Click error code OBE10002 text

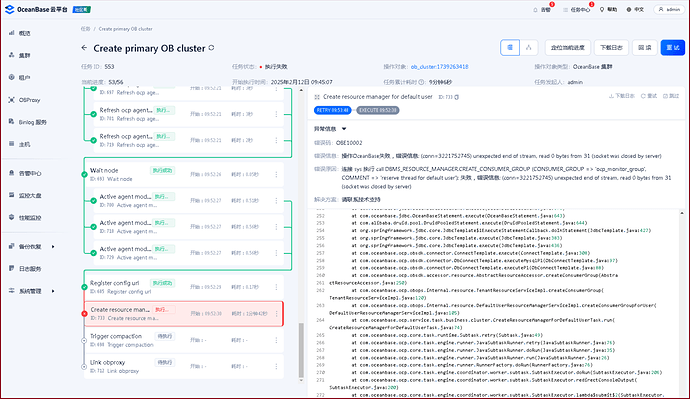349,143
